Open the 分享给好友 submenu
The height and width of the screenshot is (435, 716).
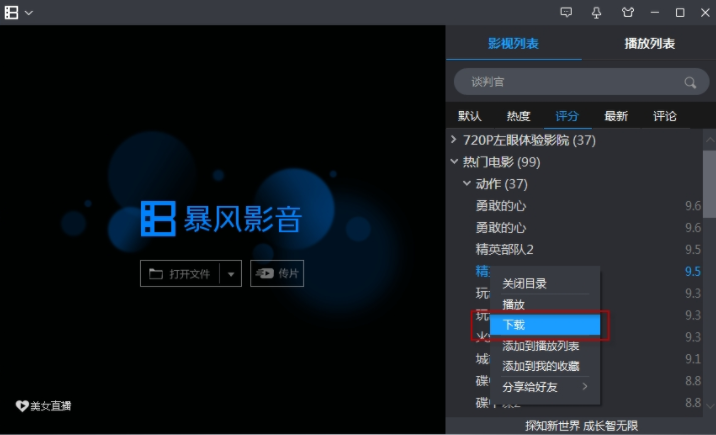[545, 387]
